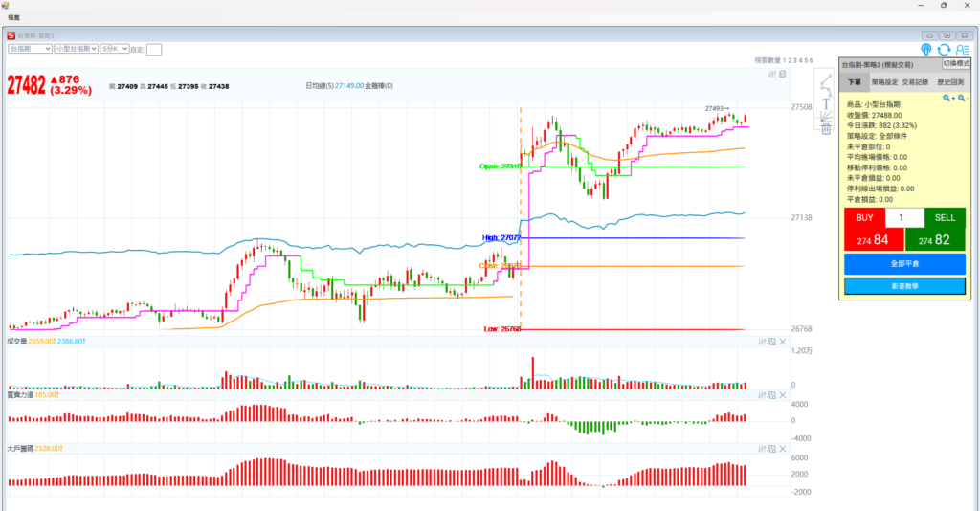Expand the 小型台指期 product dropdown

pos(76,48)
